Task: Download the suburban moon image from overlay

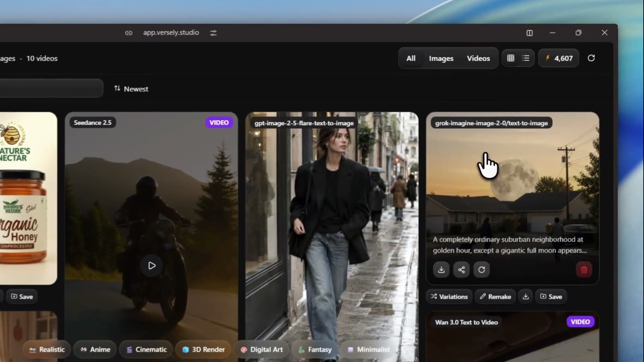Action: 441,269
